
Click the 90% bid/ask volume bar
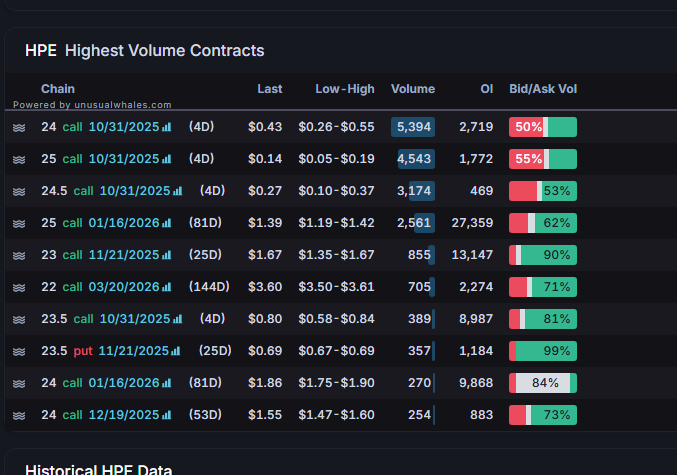point(543,255)
